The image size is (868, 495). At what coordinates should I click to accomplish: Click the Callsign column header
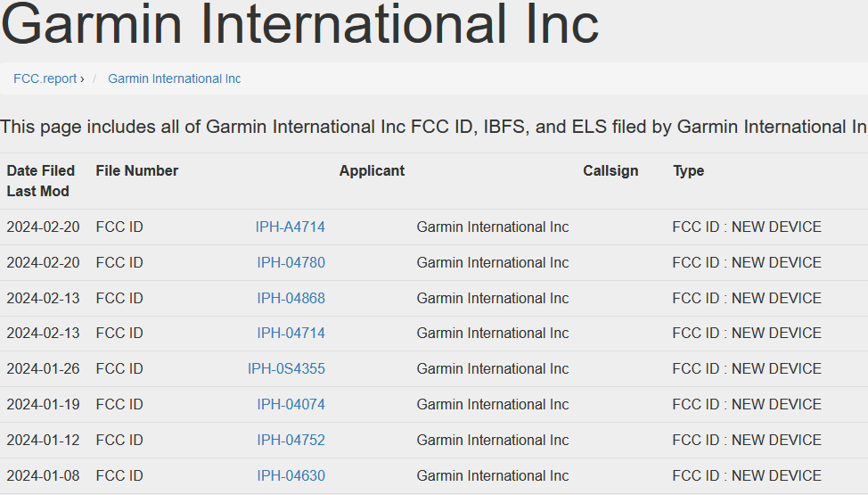(610, 170)
